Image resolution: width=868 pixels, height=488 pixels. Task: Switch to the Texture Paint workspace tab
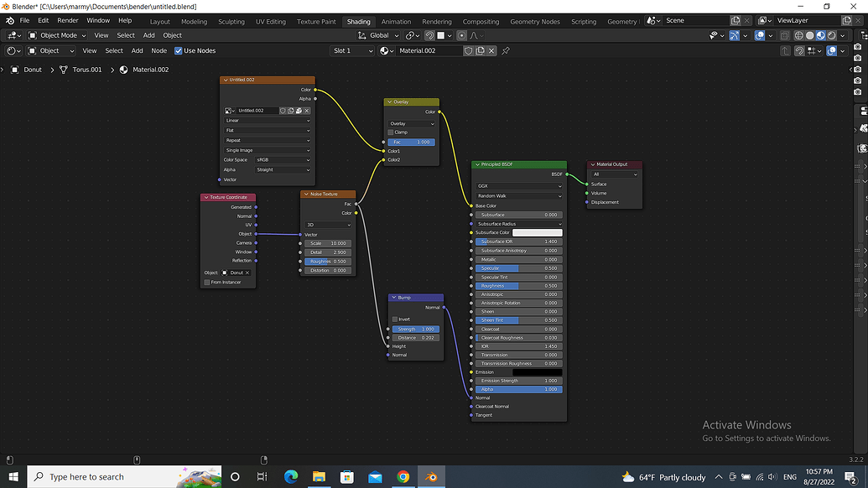click(x=316, y=22)
